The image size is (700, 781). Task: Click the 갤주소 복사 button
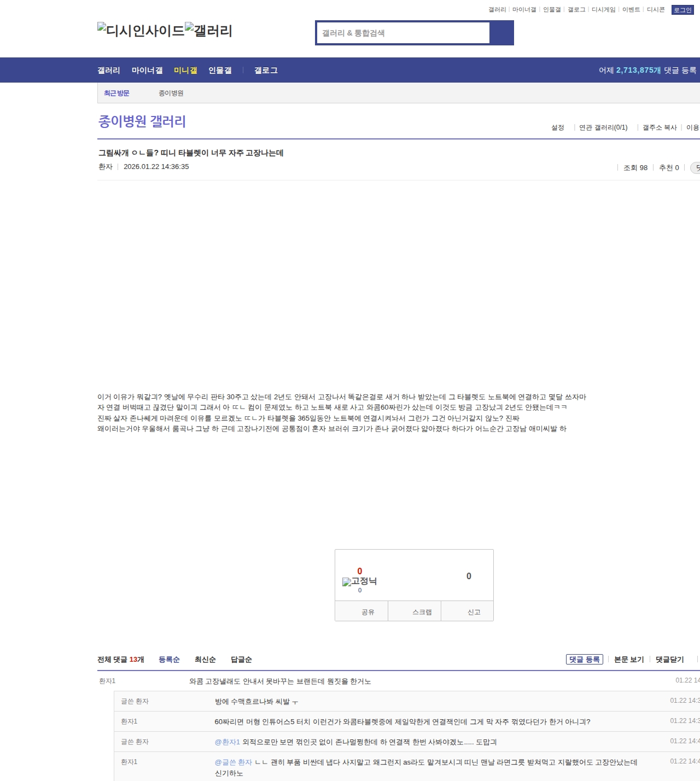coord(660,127)
